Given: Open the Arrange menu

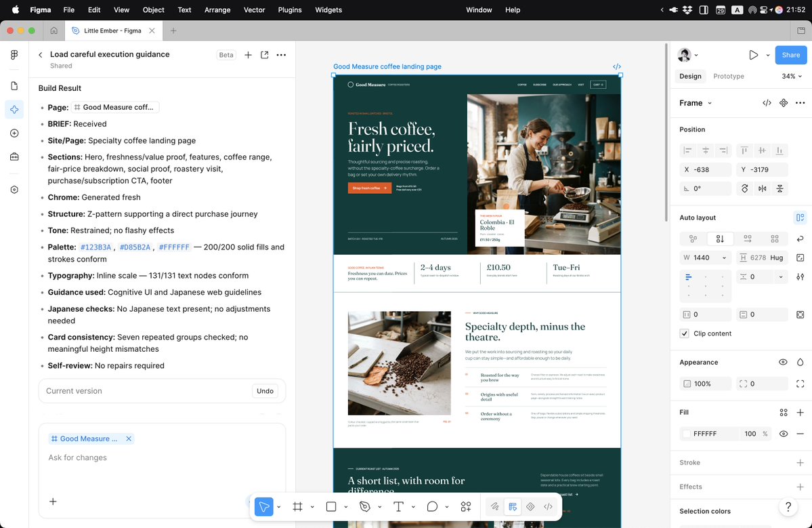Looking at the screenshot, I should (217, 10).
